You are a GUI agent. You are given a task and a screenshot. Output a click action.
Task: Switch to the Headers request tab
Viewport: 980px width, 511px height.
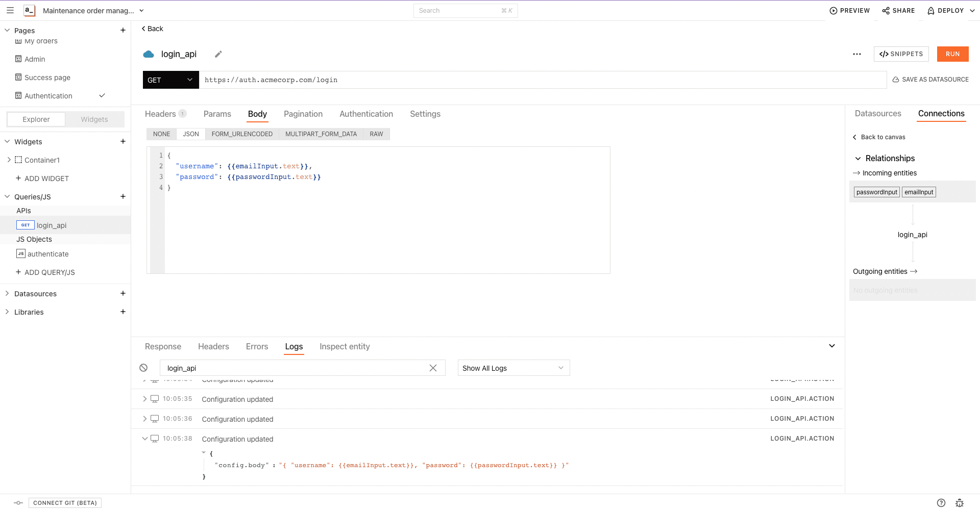(160, 114)
